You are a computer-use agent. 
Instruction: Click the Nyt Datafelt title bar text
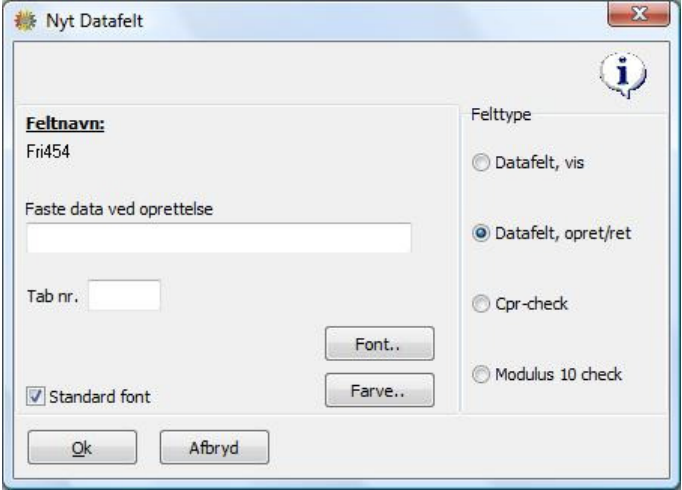(94, 21)
